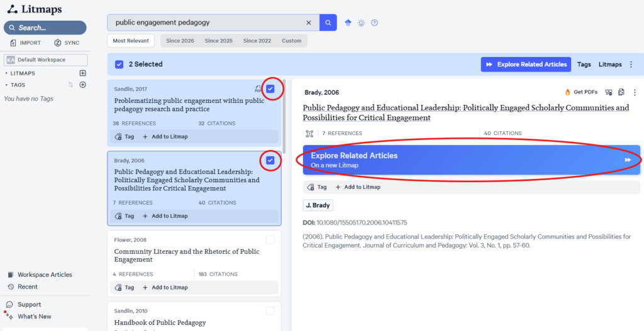This screenshot has width=644, height=331.
Task: View 7 REFERENCES in detail panel
Action: tap(342, 133)
